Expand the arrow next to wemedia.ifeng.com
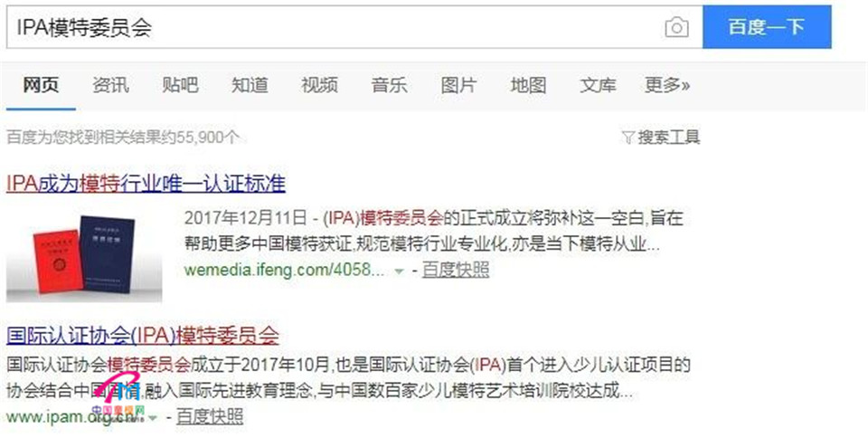This screenshot has height=438, width=868. click(399, 271)
